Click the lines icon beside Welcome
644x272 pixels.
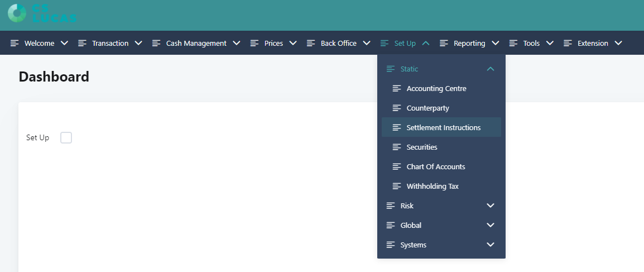15,43
